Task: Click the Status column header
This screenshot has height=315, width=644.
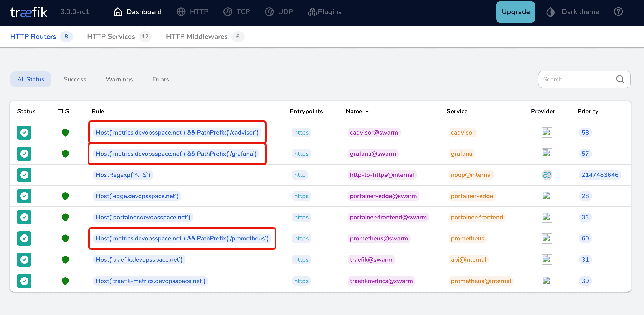Action: [26, 111]
